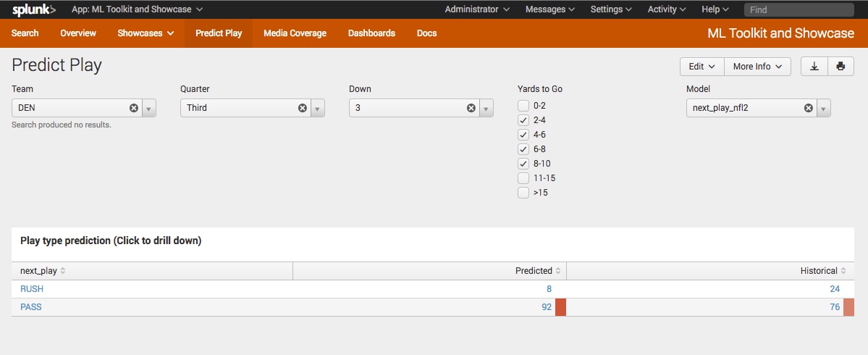Clear the next_play_nfl2 model selection

(808, 108)
